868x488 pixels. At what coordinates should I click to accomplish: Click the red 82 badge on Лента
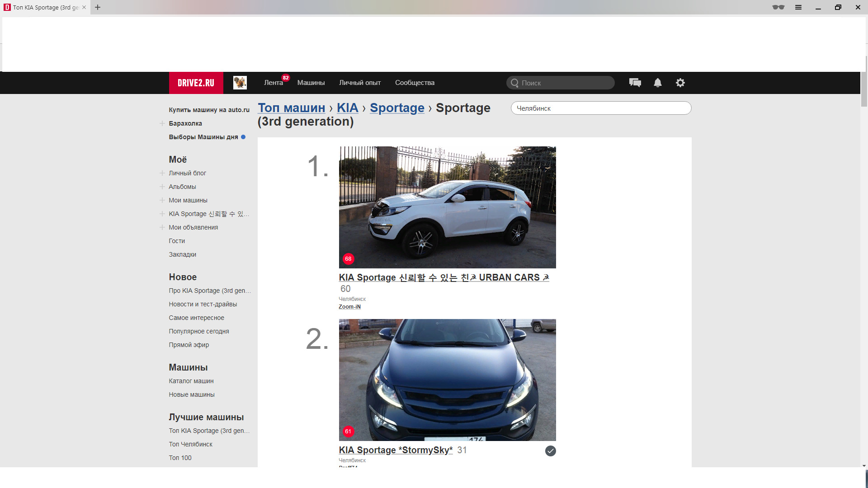(x=286, y=78)
